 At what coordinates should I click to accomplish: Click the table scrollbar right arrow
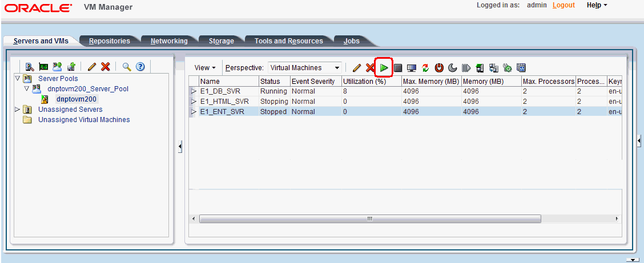pyautogui.click(x=617, y=219)
